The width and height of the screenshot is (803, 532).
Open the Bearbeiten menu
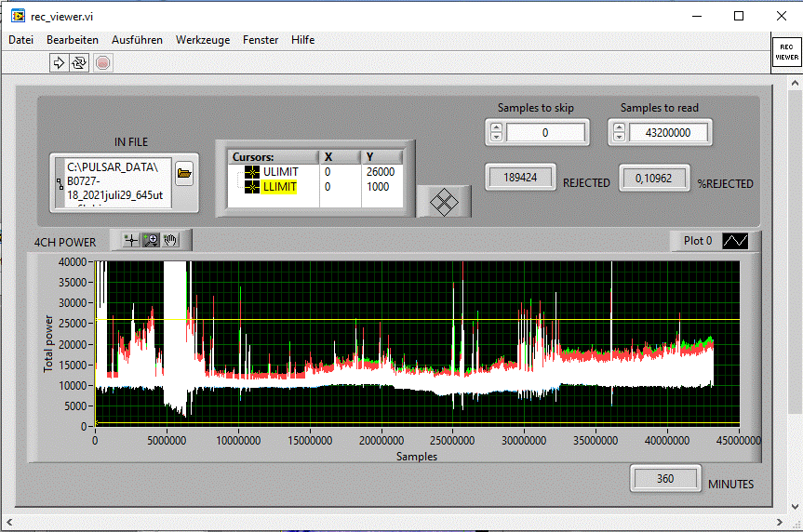[x=73, y=40]
